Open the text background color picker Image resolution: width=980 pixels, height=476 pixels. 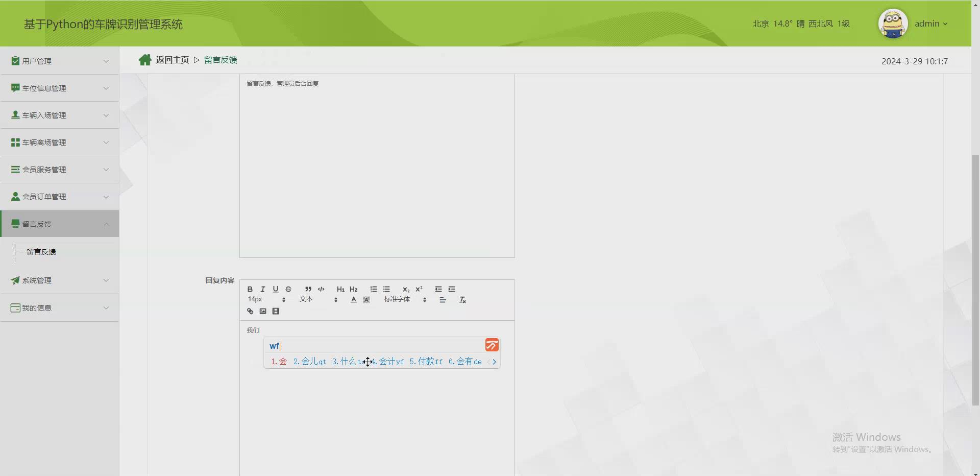[366, 300]
